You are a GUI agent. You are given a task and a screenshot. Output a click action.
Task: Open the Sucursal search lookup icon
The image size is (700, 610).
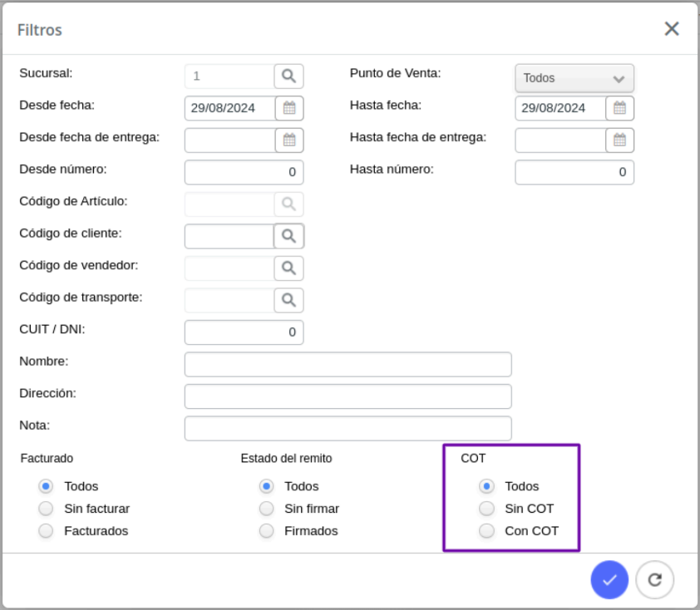pyautogui.click(x=288, y=76)
